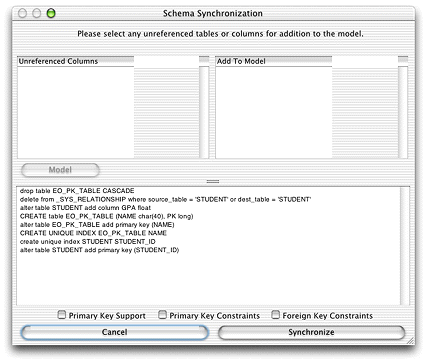This screenshot has width=427, height=364.
Task: Click the SQL statements pane scrollbar
Action: click(404, 246)
